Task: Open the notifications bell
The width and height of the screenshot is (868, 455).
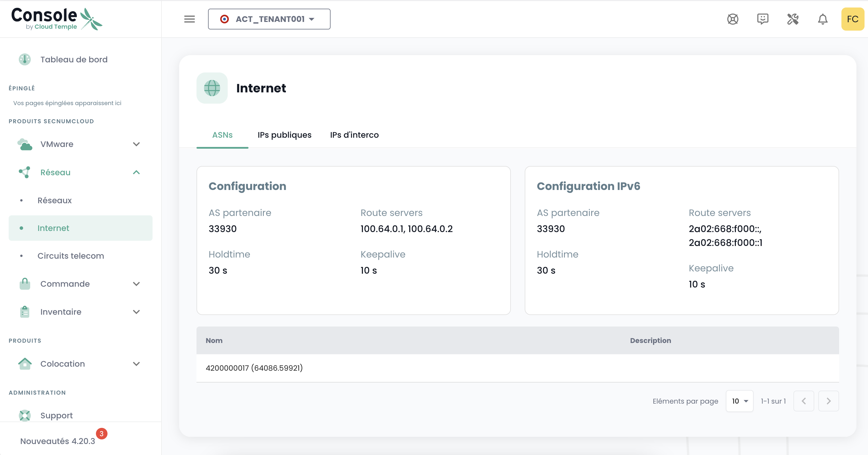Action: coord(823,19)
